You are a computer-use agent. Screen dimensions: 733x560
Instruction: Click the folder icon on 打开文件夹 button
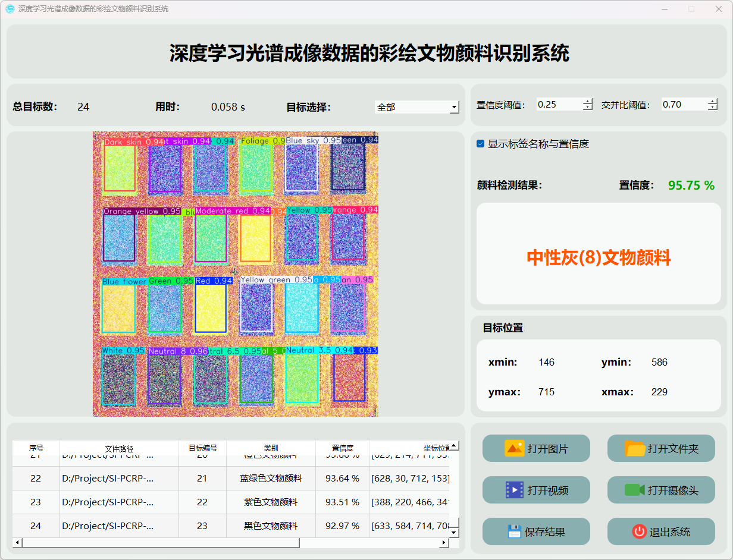[635, 448]
